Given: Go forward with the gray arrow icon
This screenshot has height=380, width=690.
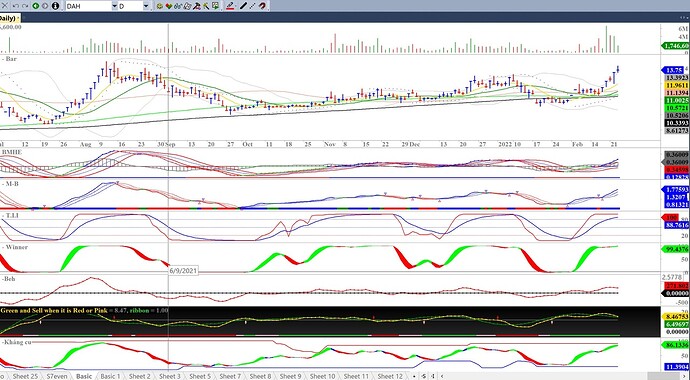Looking at the screenshot, I should [x=45, y=6].
